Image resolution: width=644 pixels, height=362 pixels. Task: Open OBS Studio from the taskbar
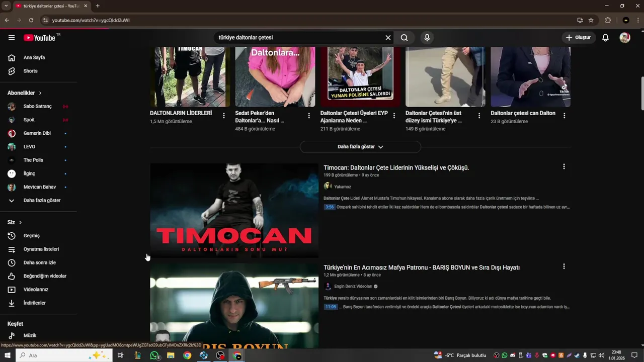220,355
